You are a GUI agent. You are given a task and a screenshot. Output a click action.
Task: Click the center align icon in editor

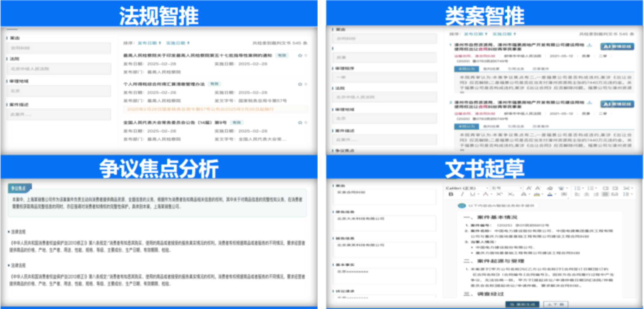[586, 194]
